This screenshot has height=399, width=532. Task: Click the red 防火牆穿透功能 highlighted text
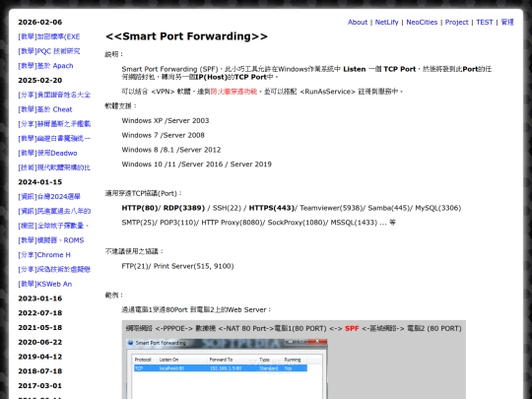coord(233,92)
